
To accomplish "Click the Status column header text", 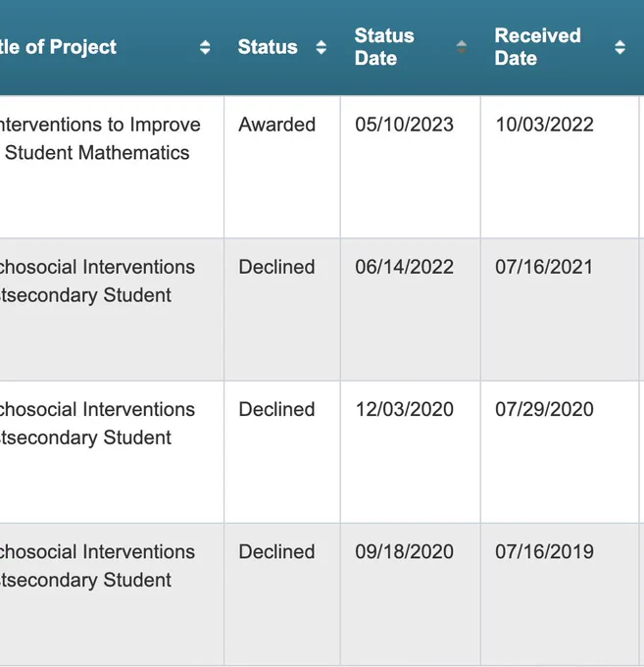I will [268, 47].
